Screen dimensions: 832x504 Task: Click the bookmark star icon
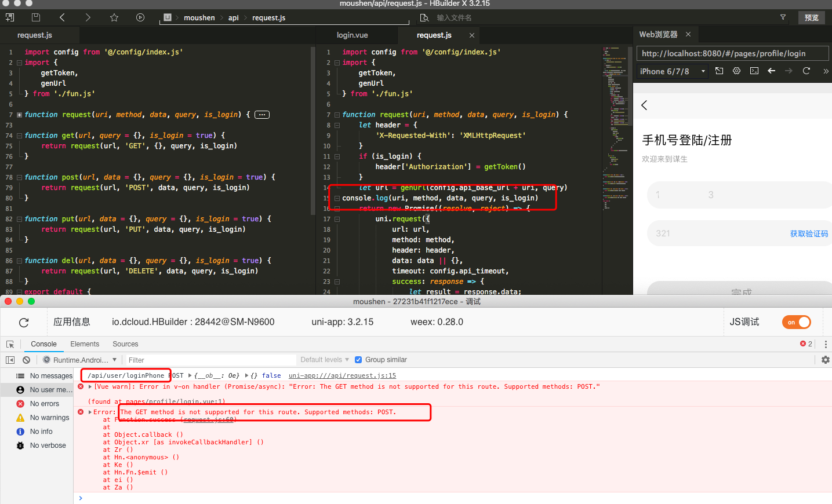(x=114, y=17)
